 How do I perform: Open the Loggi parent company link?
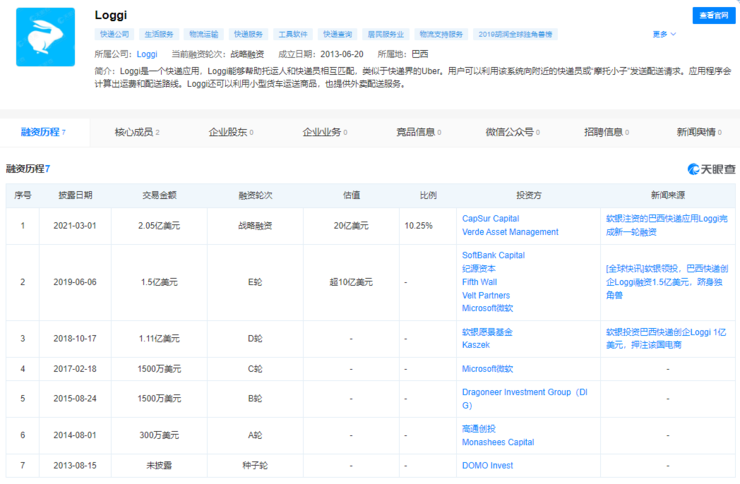(x=147, y=54)
